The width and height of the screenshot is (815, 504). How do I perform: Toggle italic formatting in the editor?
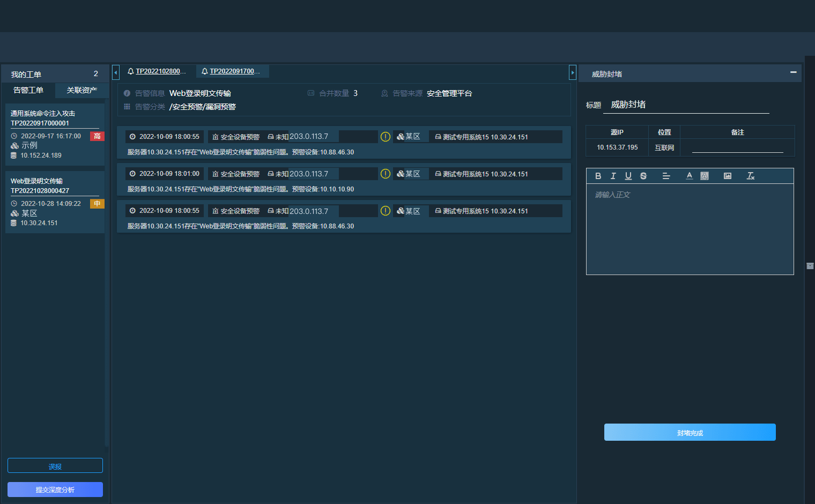pos(613,176)
